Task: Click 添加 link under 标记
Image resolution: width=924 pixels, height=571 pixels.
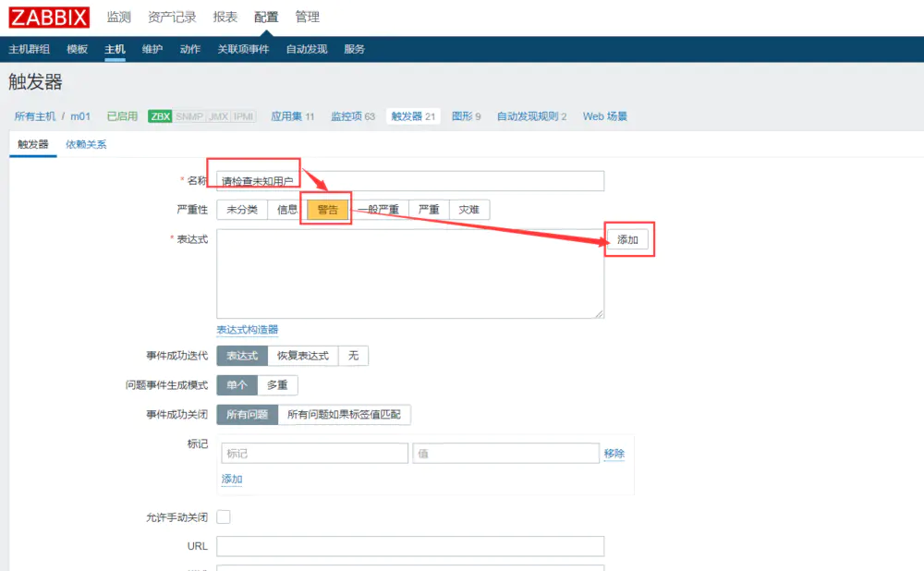Action: (232, 480)
